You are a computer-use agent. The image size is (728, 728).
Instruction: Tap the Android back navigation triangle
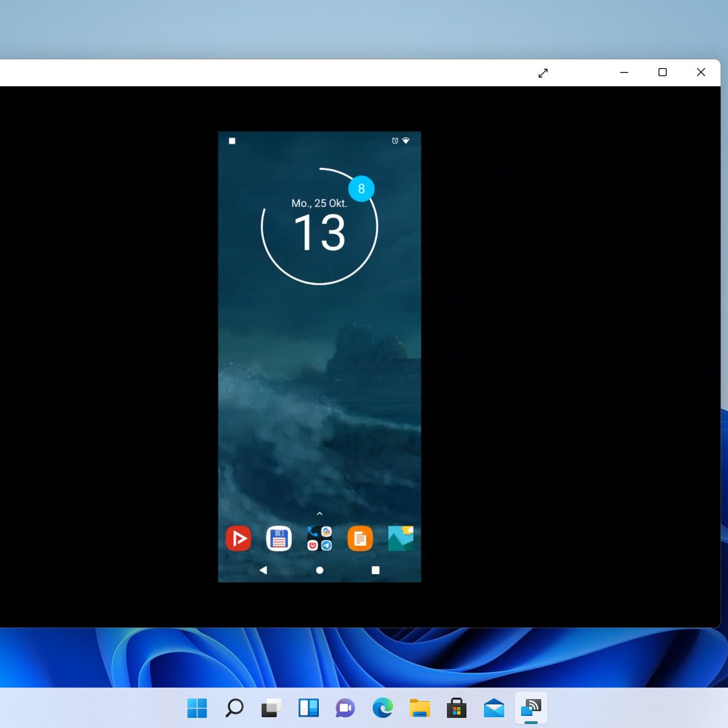[264, 570]
